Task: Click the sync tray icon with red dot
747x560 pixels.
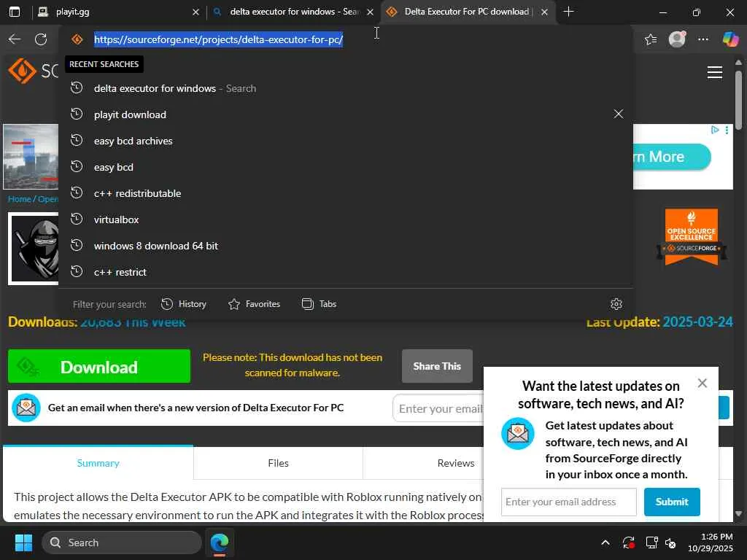Action: point(628,542)
